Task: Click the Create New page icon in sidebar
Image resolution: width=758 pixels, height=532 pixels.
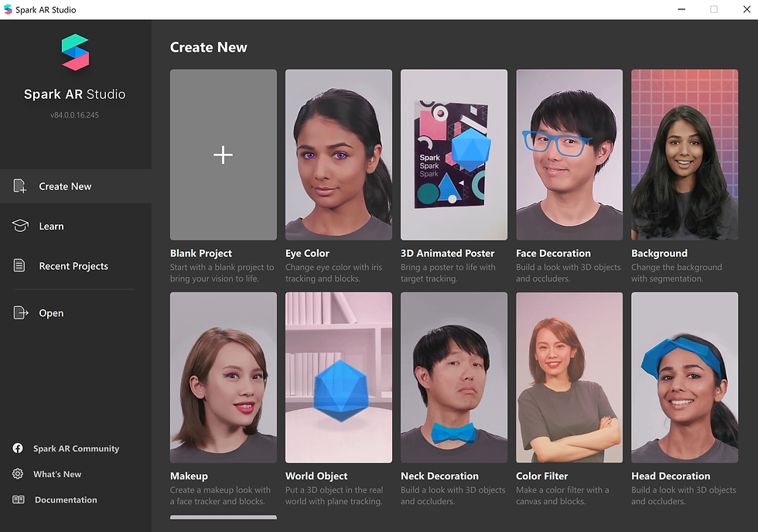Action: [20, 186]
